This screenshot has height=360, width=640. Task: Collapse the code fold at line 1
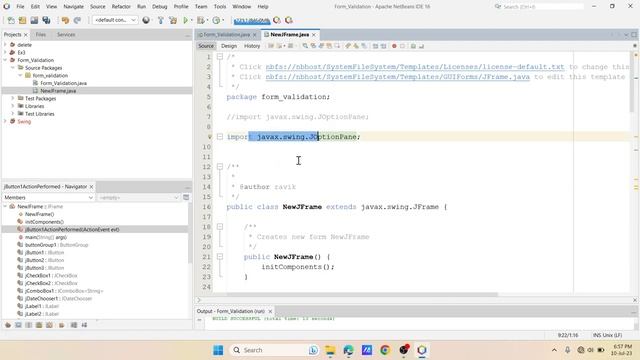coord(220,57)
